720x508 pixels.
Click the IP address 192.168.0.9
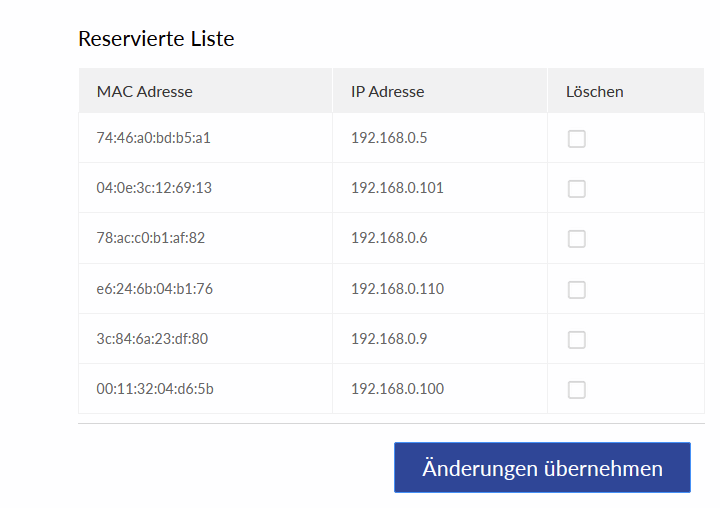[389, 339]
